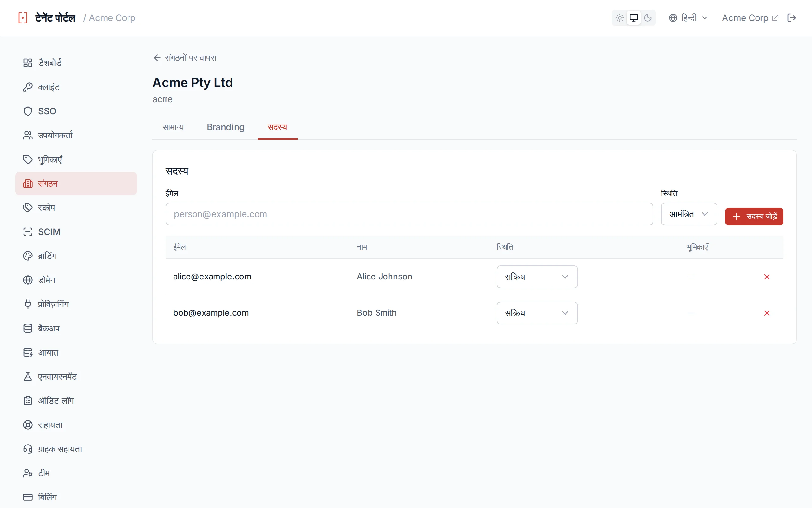Image resolution: width=812 pixels, height=508 pixels.
Task: Open ऑडिट लॉग clipboard item
Action: click(x=76, y=401)
